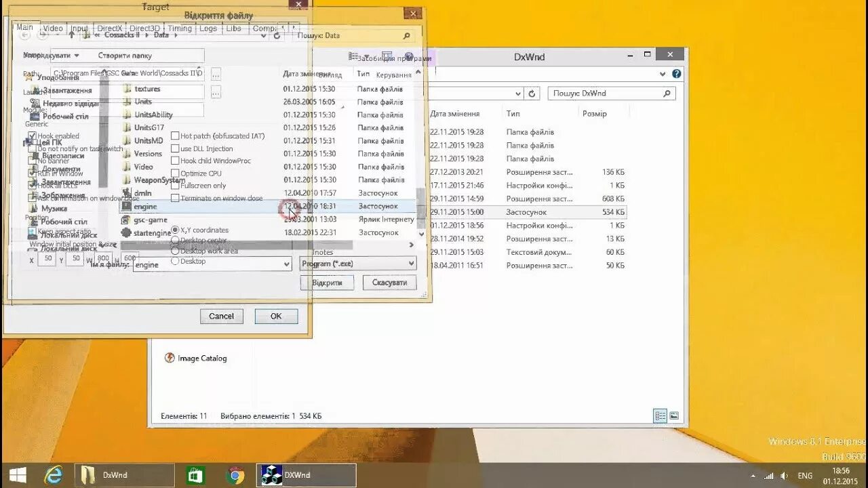Select the gsc-game internet shortcut
The width and height of the screenshot is (868, 488).
point(150,220)
